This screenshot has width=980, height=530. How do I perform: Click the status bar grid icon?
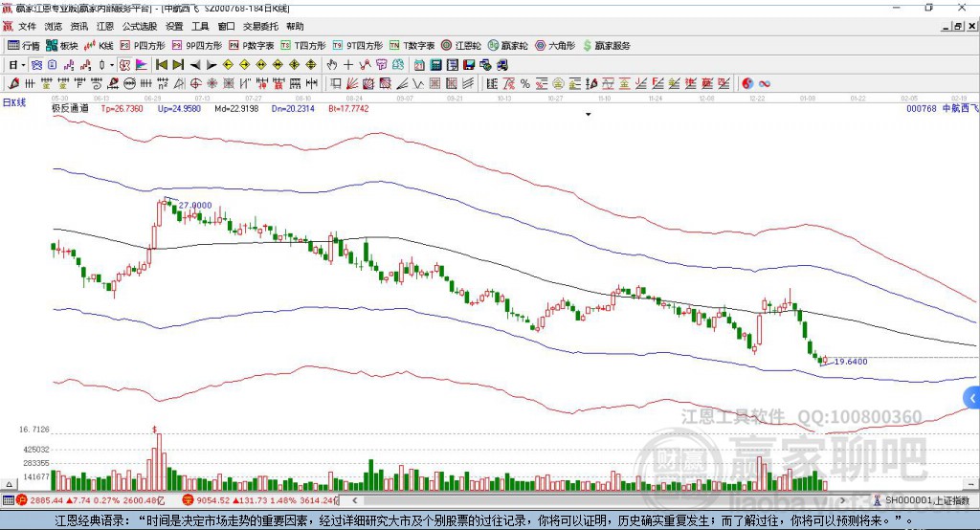pyautogui.click(x=8, y=500)
